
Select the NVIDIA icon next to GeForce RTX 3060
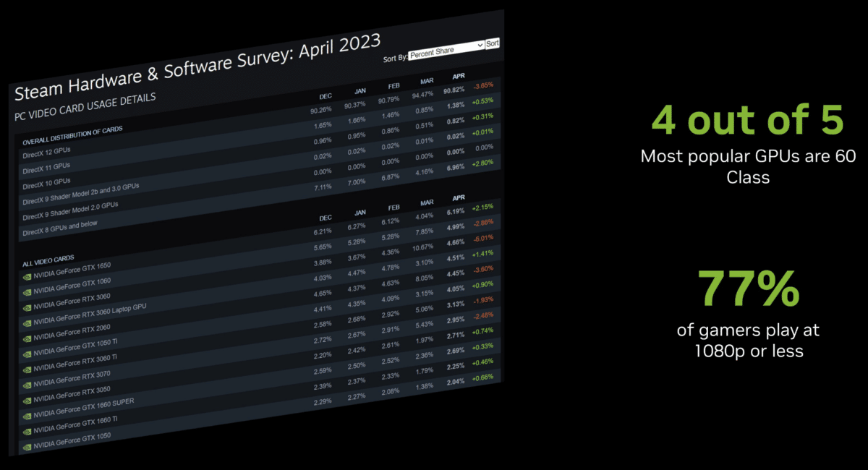(x=28, y=309)
